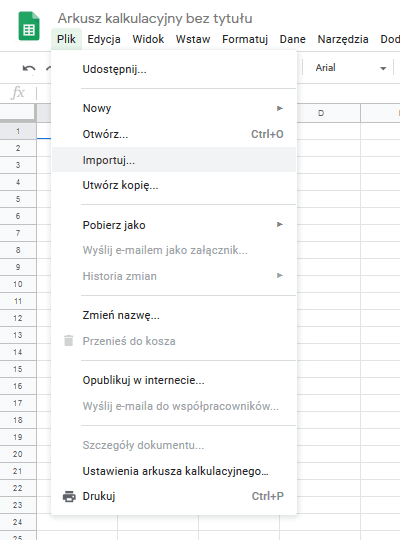
Task: Click the undo arrow in toolbar
Action: click(x=29, y=69)
